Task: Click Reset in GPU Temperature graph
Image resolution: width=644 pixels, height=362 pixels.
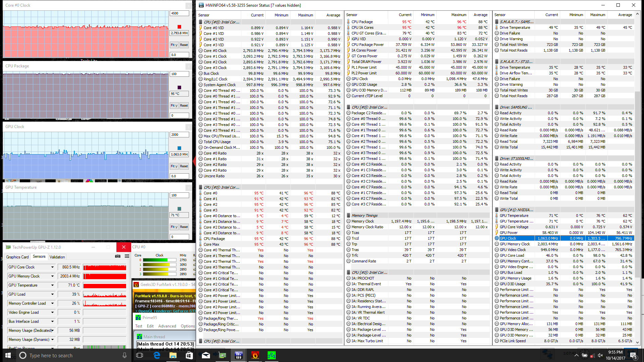Action: (x=184, y=227)
